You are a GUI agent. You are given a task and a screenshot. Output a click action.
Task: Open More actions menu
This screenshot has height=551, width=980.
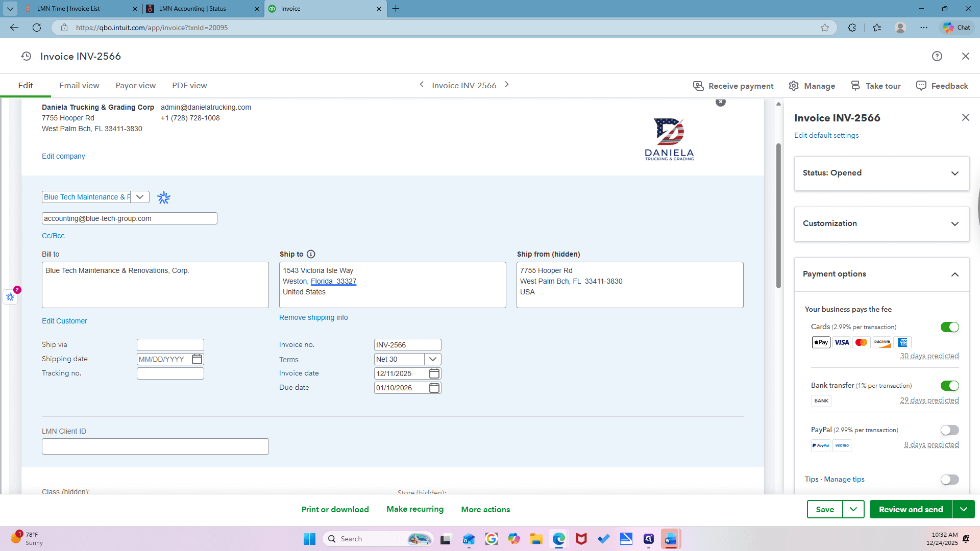coord(485,509)
